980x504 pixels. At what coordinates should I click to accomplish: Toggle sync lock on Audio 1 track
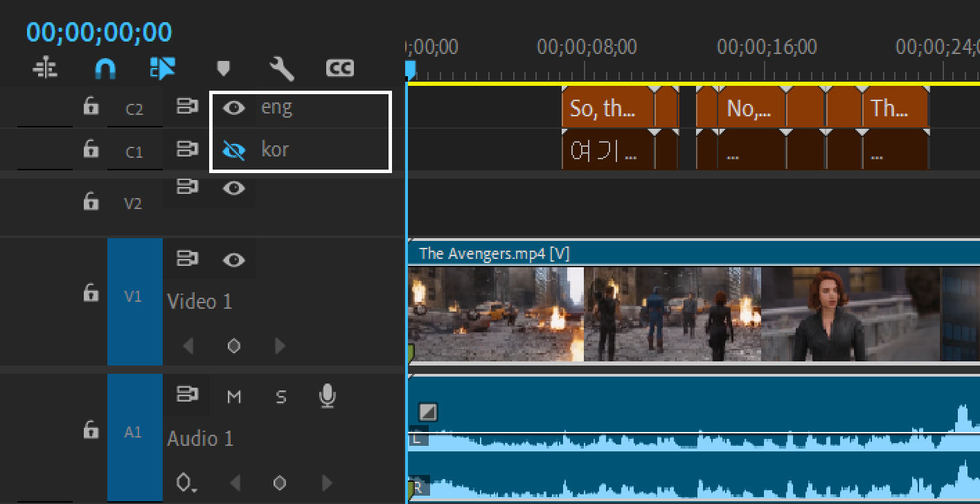click(186, 395)
